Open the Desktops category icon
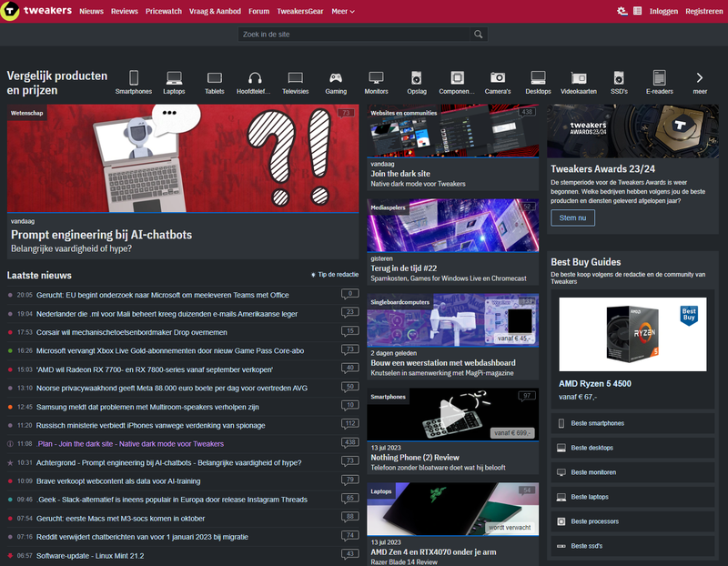The height and width of the screenshot is (566, 728). pyautogui.click(x=538, y=77)
